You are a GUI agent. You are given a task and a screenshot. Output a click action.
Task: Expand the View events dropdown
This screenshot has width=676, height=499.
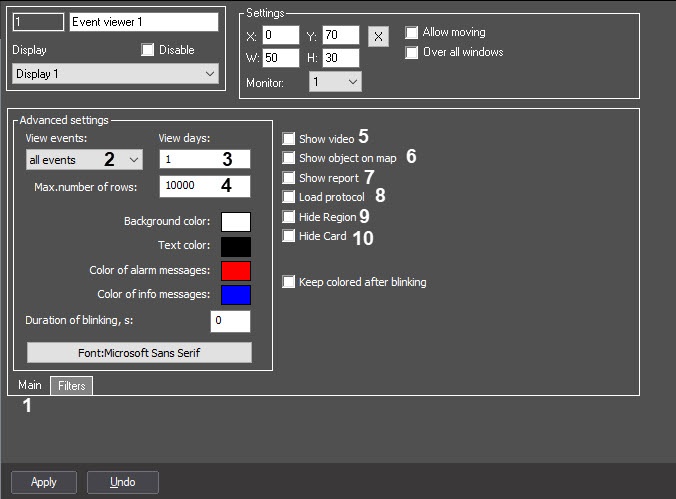pyautogui.click(x=84, y=160)
